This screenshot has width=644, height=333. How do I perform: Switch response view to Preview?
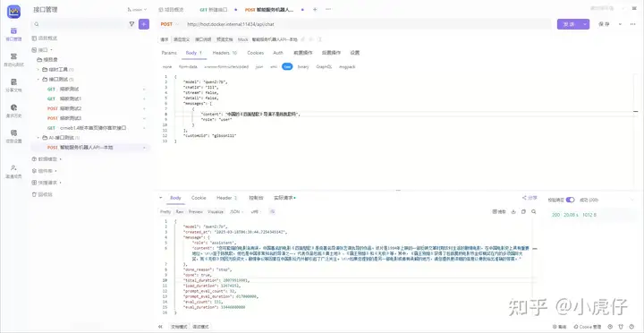(x=196, y=212)
